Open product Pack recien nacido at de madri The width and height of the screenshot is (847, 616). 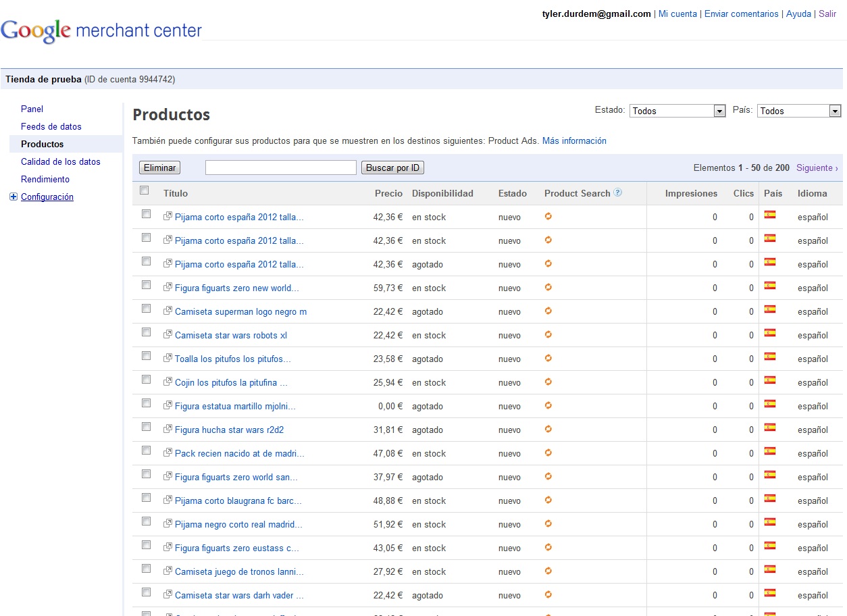pyautogui.click(x=240, y=453)
